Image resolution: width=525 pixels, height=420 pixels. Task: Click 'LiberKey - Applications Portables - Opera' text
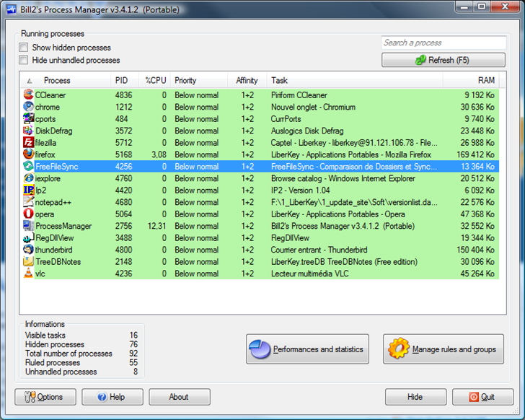click(337, 214)
